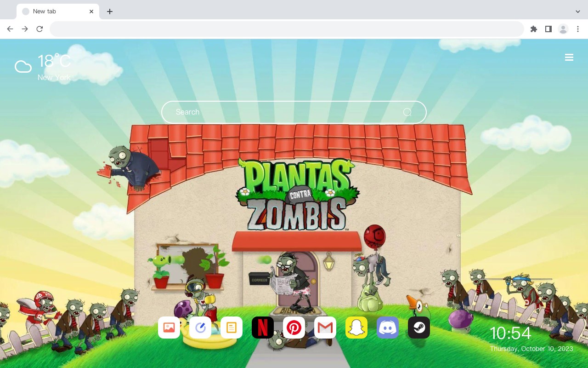Launch the Steam shortcut
The image size is (588, 368).
click(x=419, y=328)
